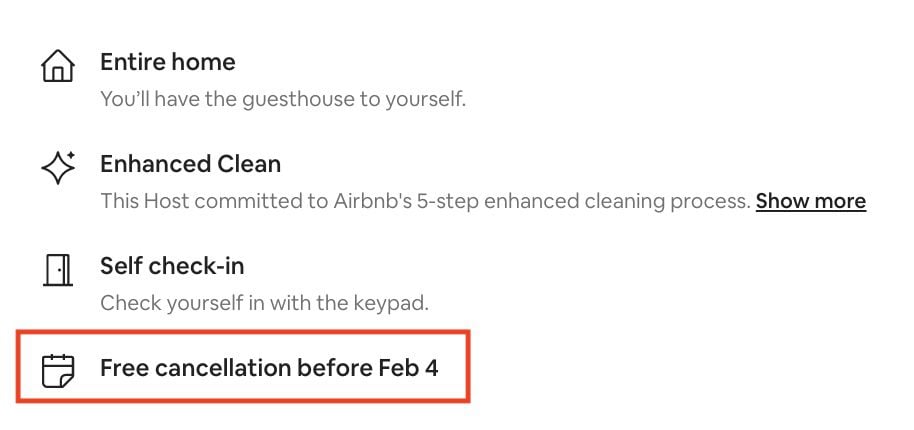Select the Enhanced Clean heading
Screen dimensions: 914x430
[191, 164]
